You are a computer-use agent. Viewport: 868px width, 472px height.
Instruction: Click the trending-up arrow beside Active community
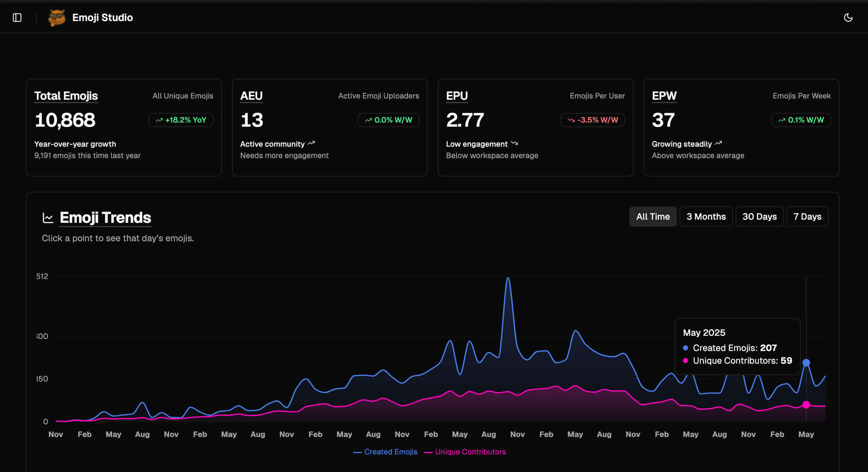click(x=311, y=143)
